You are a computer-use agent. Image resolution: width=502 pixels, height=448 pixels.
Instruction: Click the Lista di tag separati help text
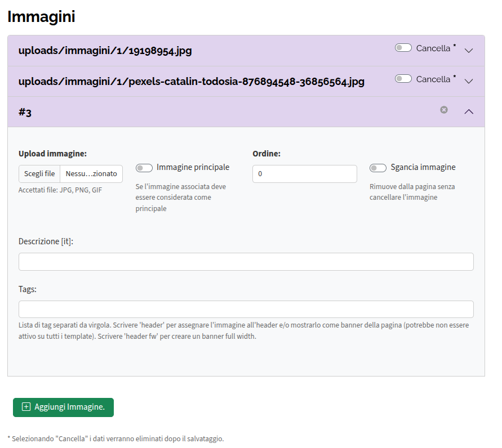point(243,330)
